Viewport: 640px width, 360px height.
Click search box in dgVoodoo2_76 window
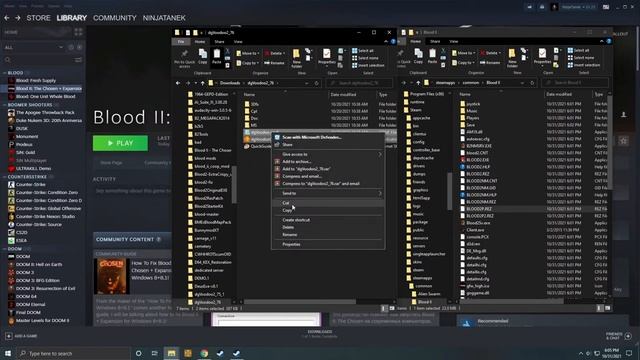click(359, 83)
